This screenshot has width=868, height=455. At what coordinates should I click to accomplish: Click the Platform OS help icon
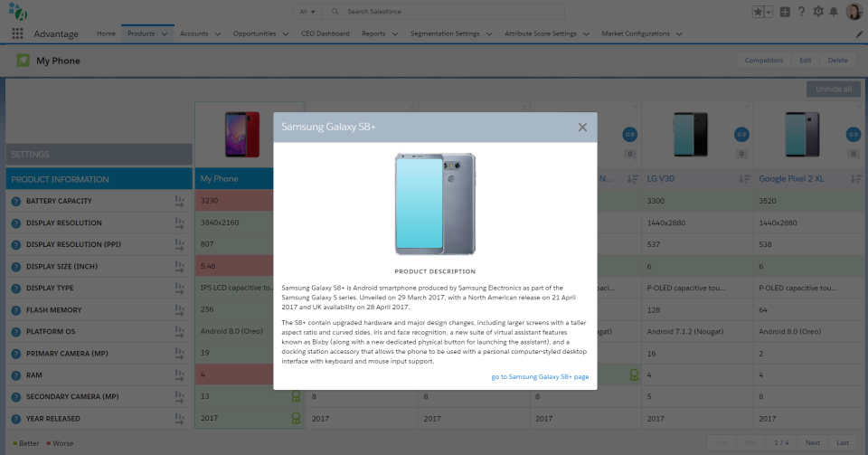click(16, 332)
